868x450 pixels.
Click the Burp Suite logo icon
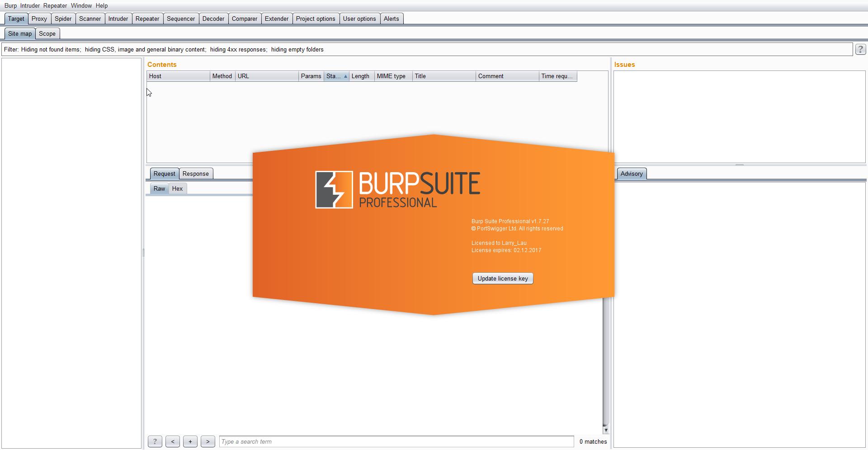click(x=334, y=190)
